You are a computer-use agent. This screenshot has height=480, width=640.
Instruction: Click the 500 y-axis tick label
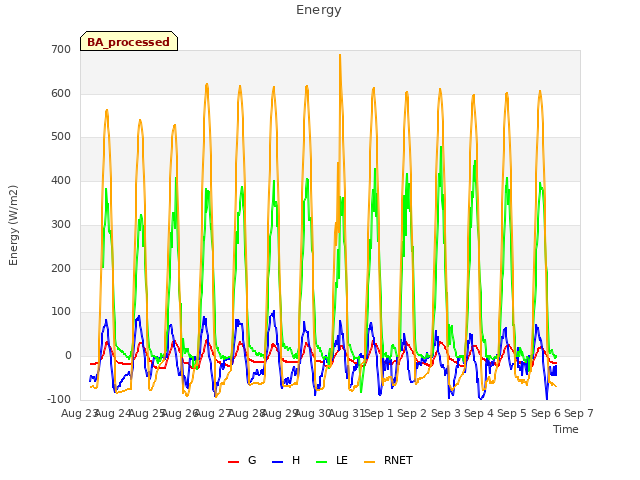pos(61,137)
